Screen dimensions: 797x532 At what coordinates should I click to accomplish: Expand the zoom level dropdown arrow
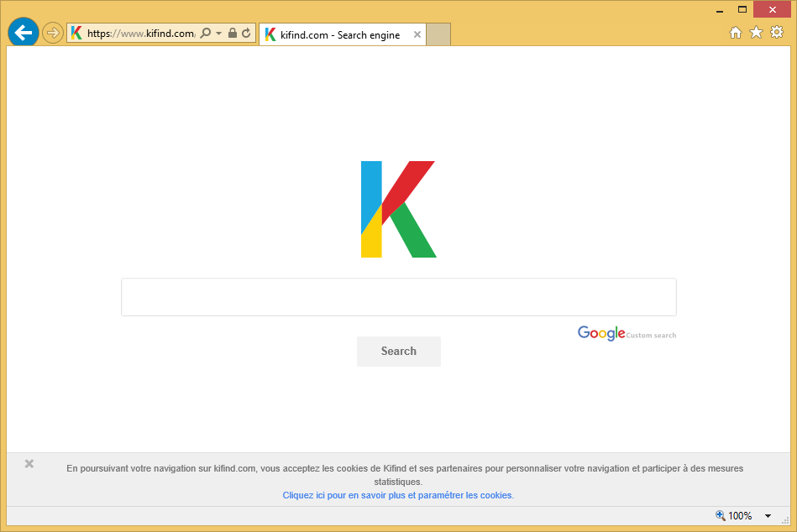coord(768,516)
